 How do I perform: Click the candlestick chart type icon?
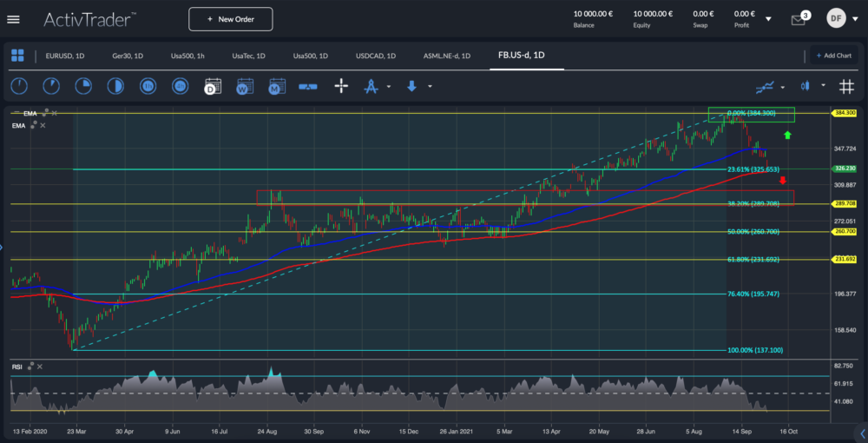(x=805, y=86)
